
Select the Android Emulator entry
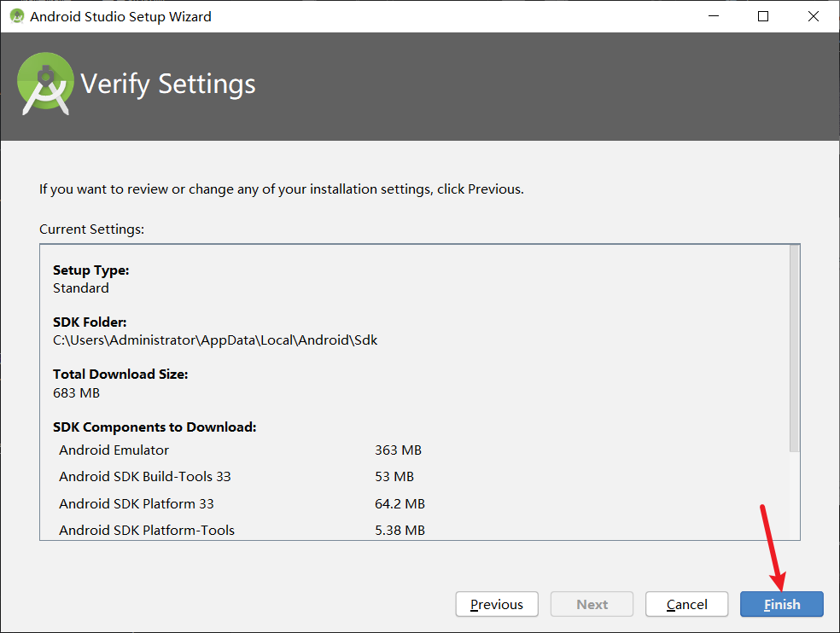pos(114,450)
